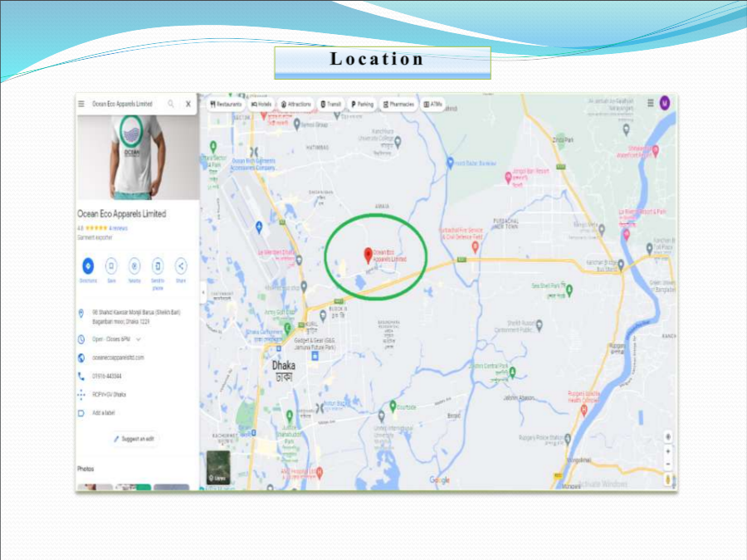Filter map by Pharmacies
The width and height of the screenshot is (747, 560).
click(398, 105)
